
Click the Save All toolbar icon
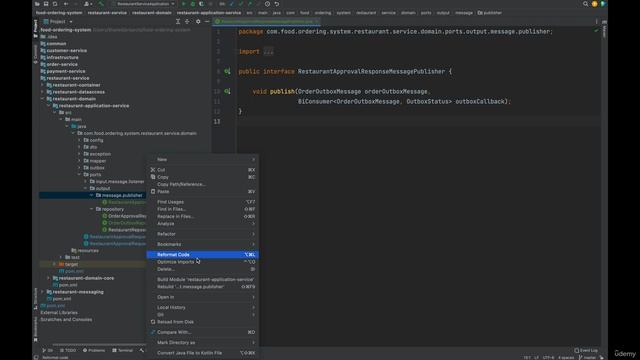(x=46, y=4)
